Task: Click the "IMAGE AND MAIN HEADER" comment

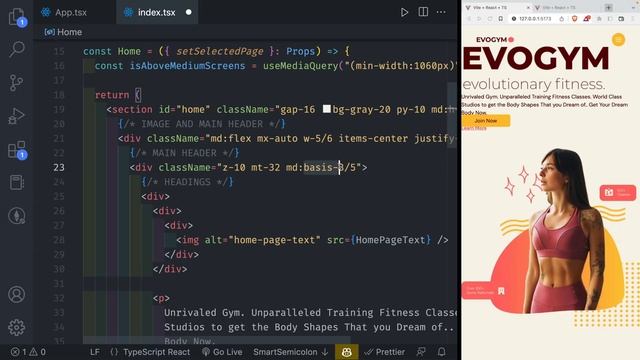Action: click(202, 124)
